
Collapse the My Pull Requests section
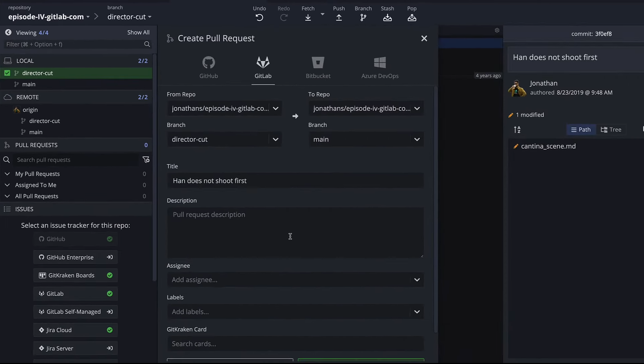[7, 174]
